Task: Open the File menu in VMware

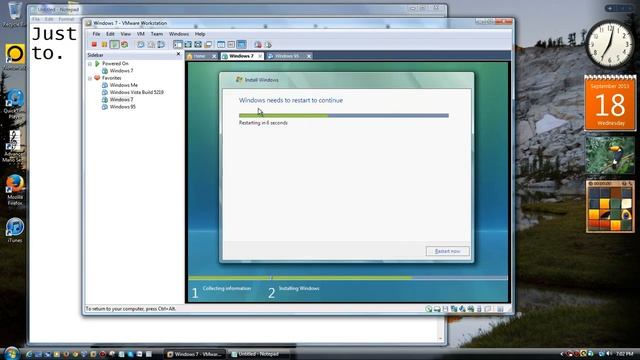Action: [96, 34]
